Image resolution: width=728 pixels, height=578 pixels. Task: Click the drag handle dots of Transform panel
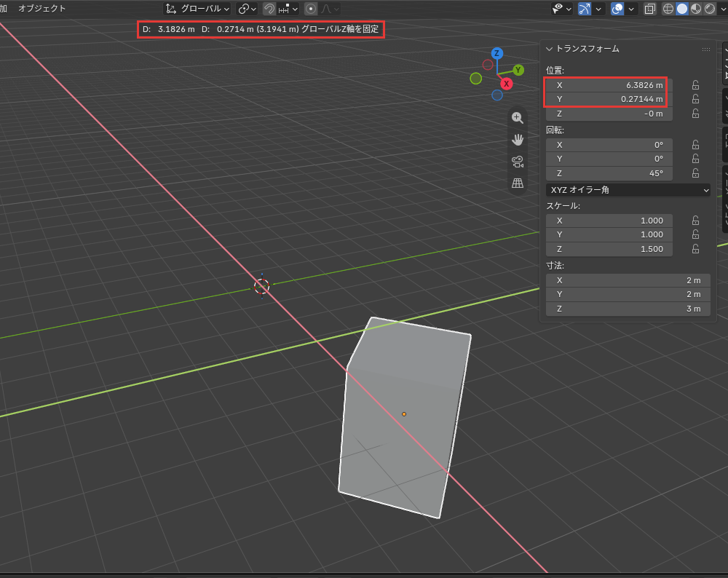coord(705,50)
